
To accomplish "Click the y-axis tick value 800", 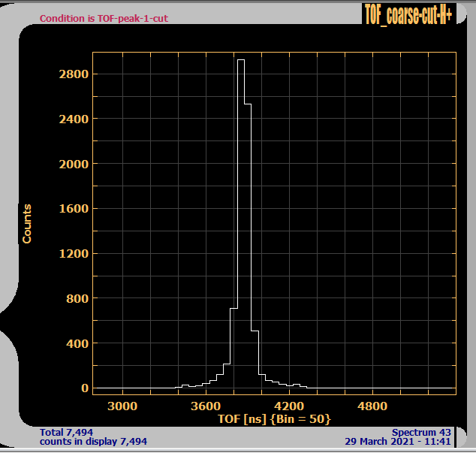I will pyautogui.click(x=77, y=299).
